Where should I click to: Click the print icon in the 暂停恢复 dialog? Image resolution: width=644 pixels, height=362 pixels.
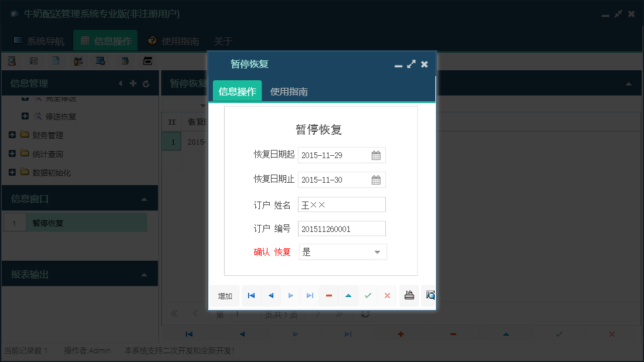pyautogui.click(x=409, y=296)
